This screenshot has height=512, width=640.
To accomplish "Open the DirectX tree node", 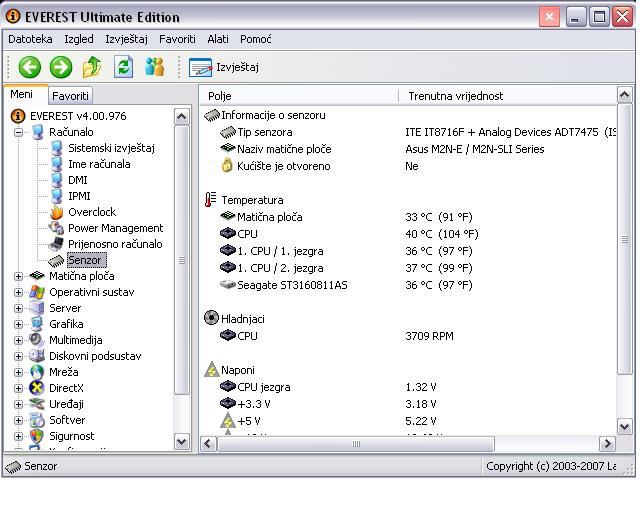I will 66,388.
